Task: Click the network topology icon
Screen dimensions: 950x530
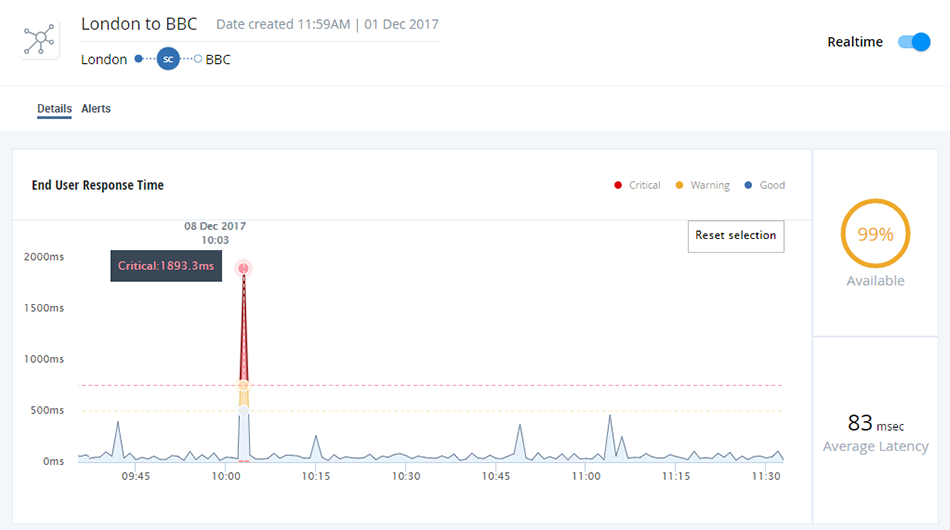Action: tap(40, 40)
